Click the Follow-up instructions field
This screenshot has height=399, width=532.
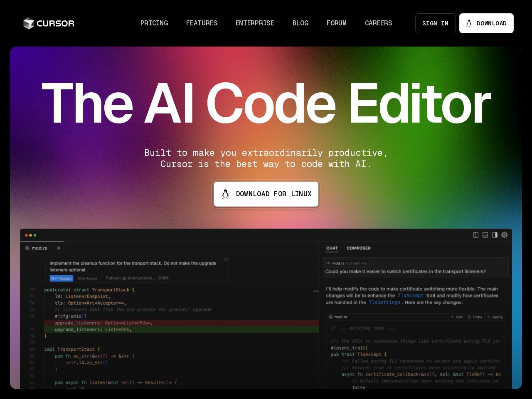click(x=137, y=278)
